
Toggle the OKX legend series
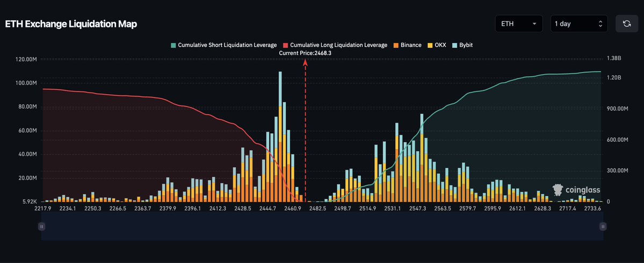[437, 45]
